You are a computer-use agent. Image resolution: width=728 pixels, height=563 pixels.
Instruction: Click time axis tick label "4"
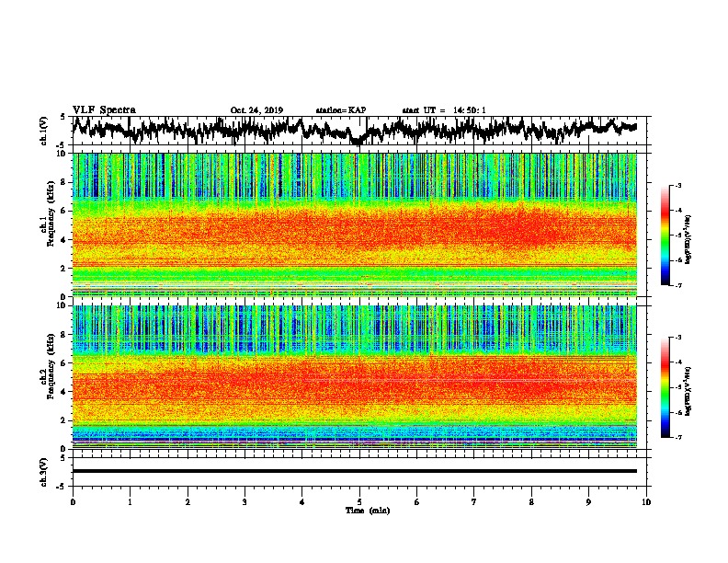(302, 502)
